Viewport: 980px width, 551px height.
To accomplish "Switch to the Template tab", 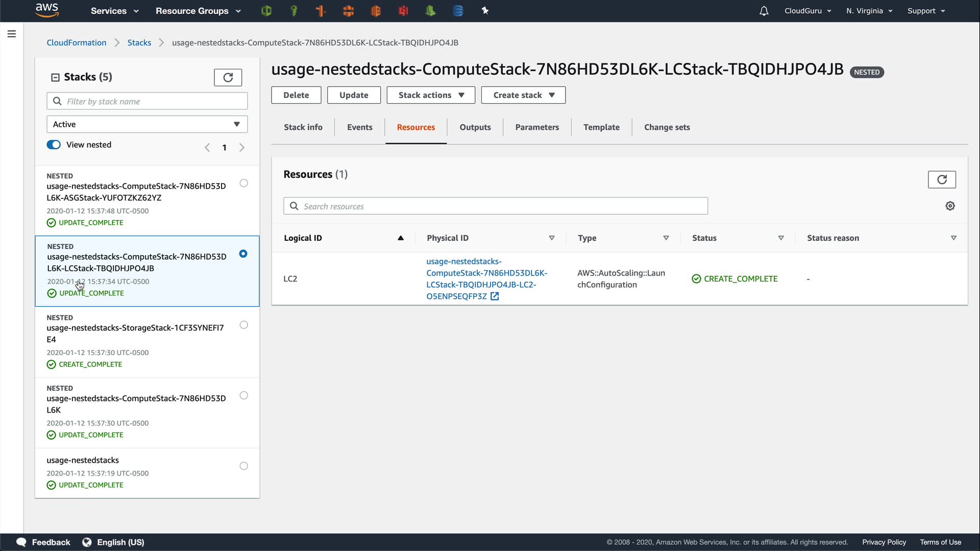I will (x=601, y=128).
